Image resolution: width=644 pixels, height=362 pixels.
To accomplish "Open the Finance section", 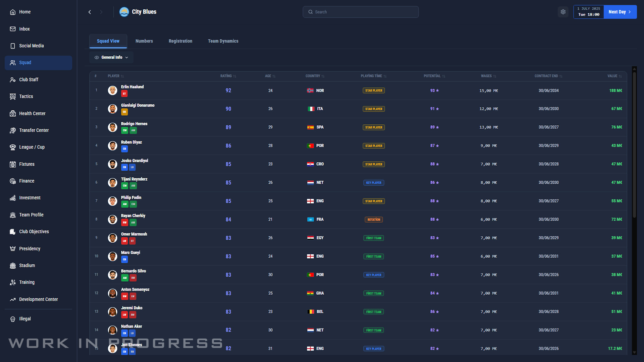I will (26, 181).
